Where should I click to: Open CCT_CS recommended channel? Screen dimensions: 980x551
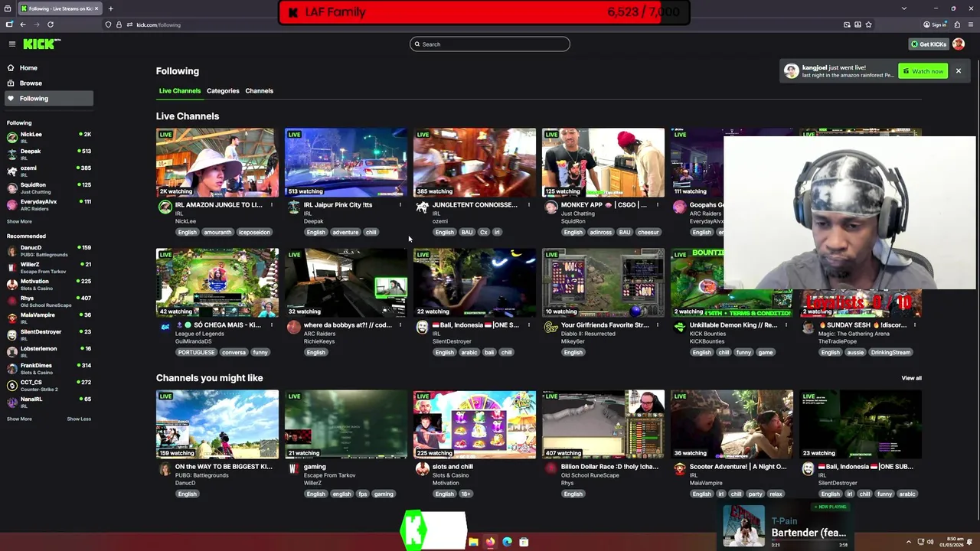tap(48, 386)
